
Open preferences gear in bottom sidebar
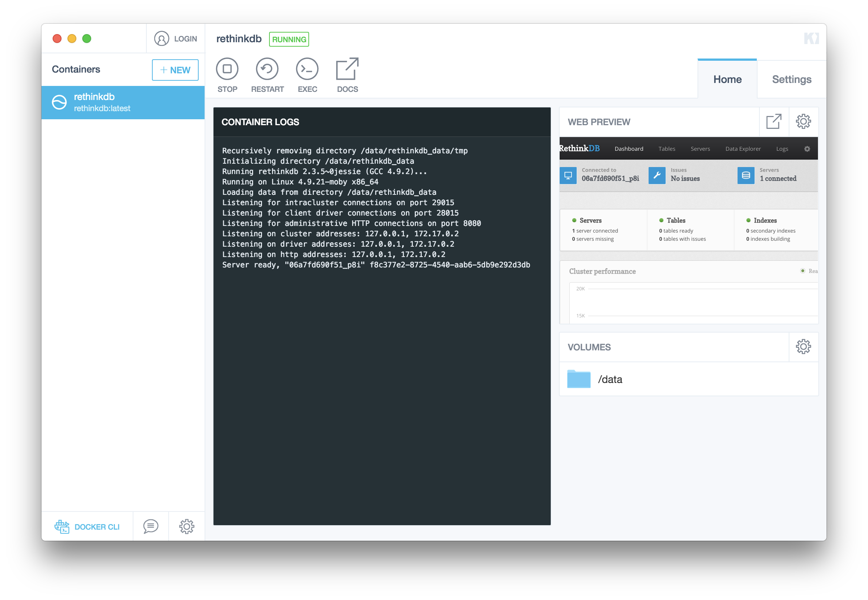click(186, 526)
